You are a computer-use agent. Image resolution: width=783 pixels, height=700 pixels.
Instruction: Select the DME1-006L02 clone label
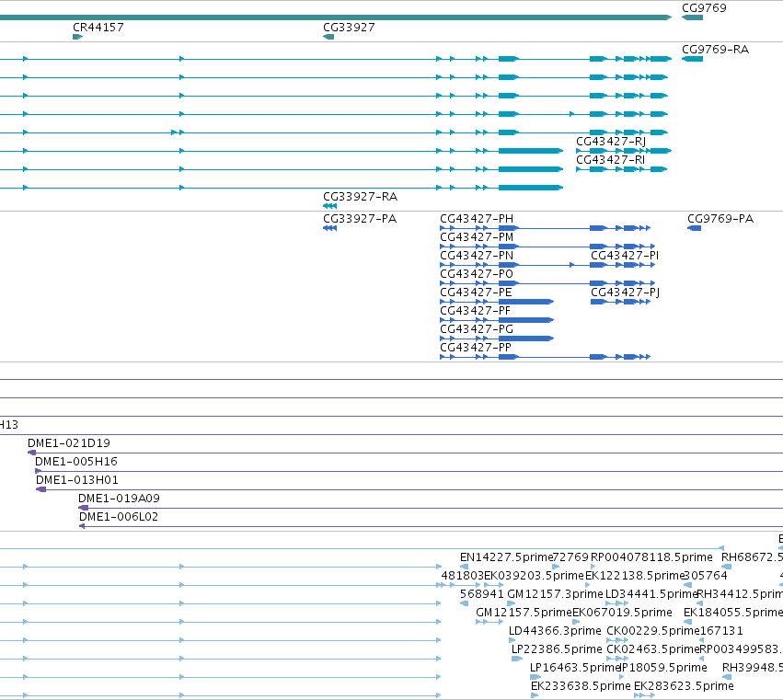[x=119, y=517]
